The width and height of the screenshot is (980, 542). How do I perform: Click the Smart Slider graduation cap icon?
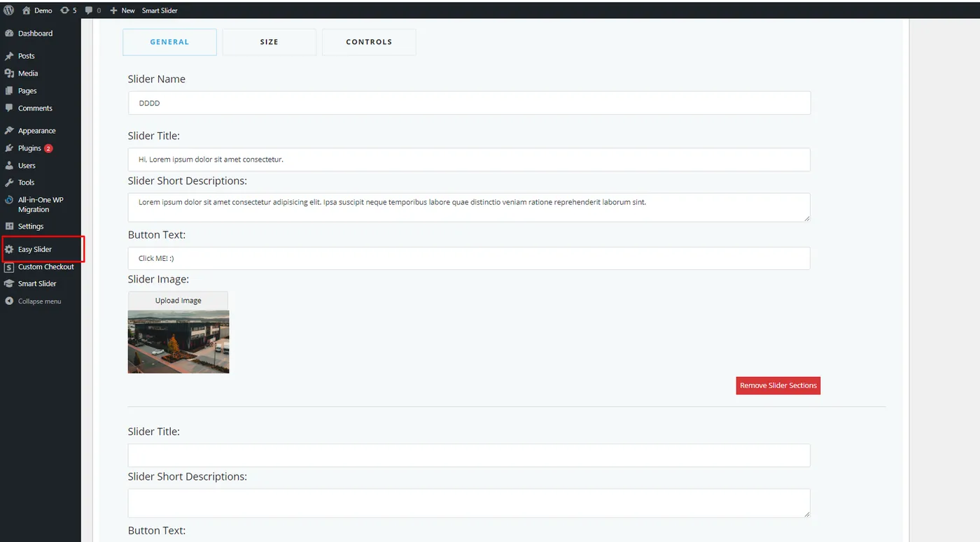pos(9,284)
